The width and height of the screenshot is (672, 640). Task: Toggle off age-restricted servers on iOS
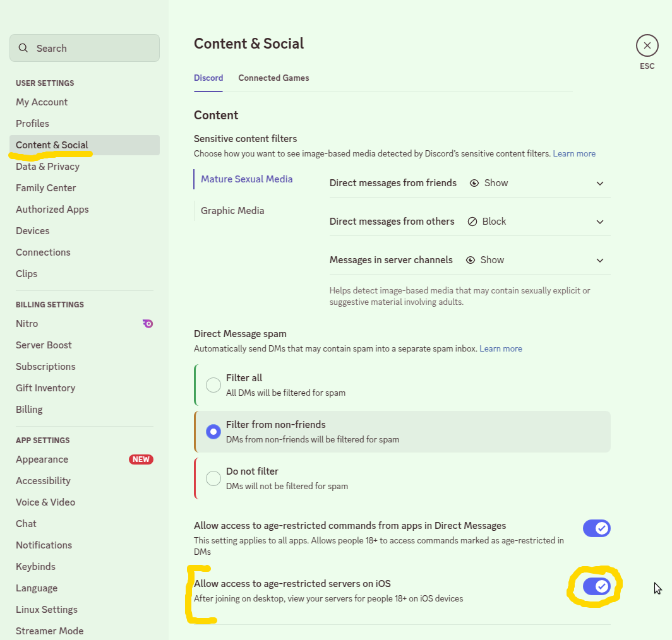596,587
